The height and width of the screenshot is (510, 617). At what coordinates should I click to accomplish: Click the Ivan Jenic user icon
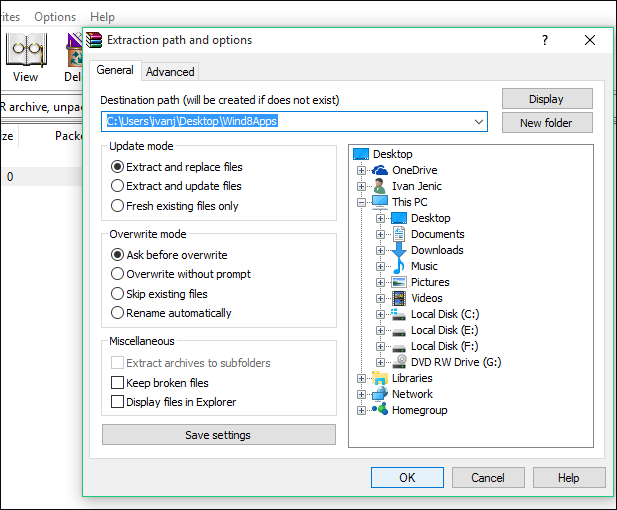(x=380, y=186)
